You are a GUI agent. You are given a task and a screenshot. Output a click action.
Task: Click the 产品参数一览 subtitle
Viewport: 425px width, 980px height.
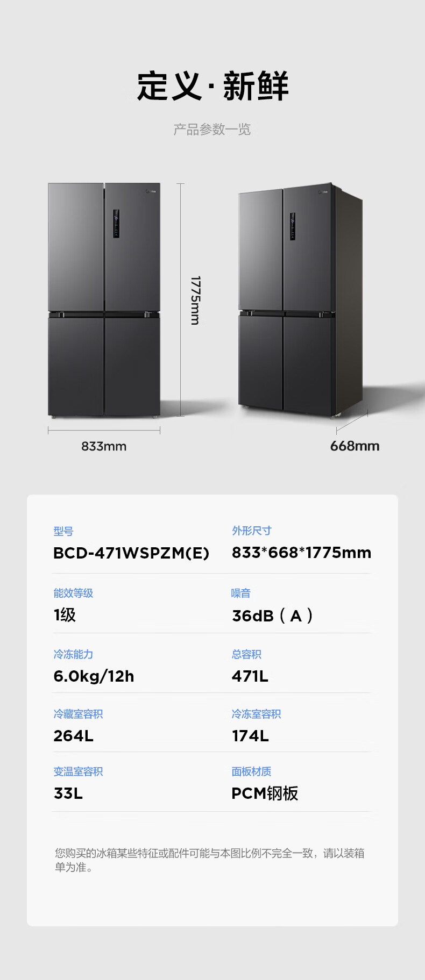tap(212, 130)
